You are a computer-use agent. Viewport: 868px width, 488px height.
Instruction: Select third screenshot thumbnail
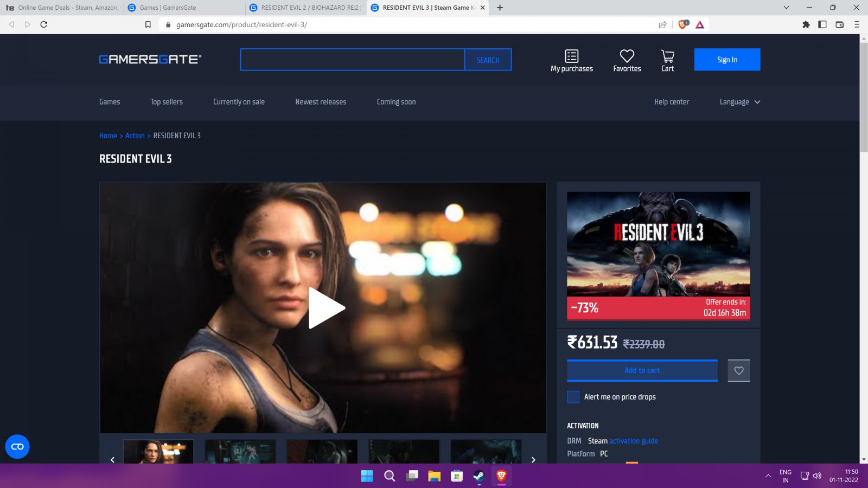tap(322, 452)
